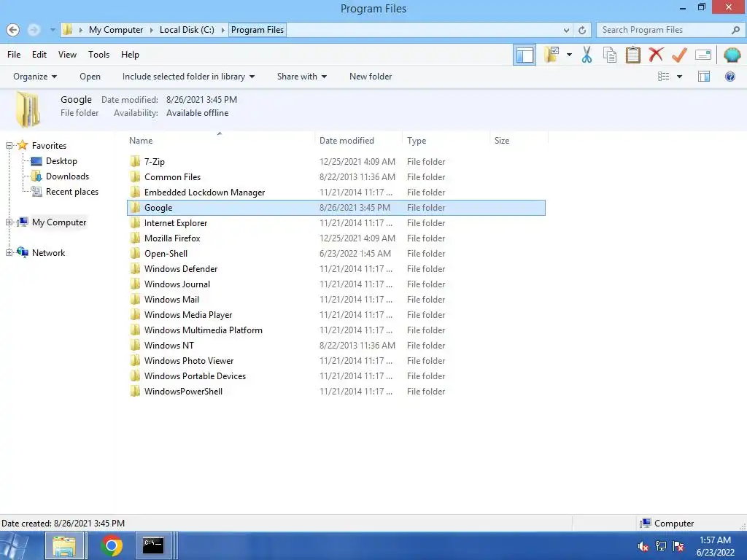Open the More view options dropdown arrow
Screen dimensions: 747x560
pyautogui.click(x=679, y=77)
